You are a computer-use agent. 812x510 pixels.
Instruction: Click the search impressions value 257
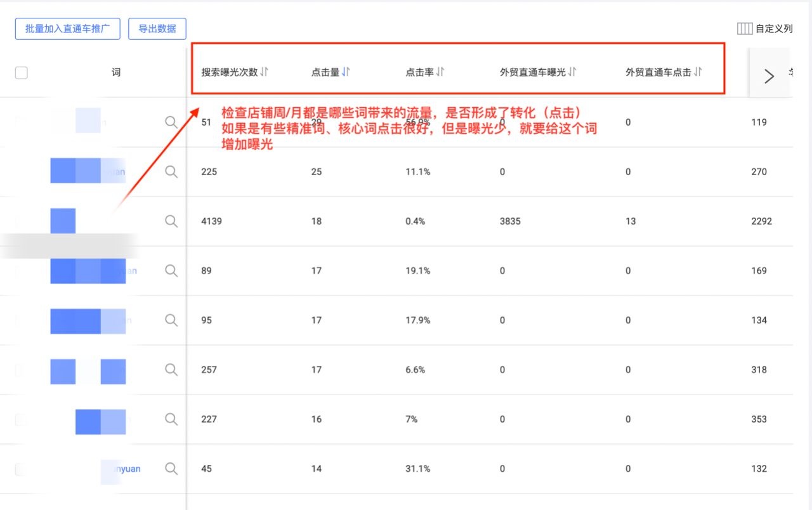(x=209, y=370)
